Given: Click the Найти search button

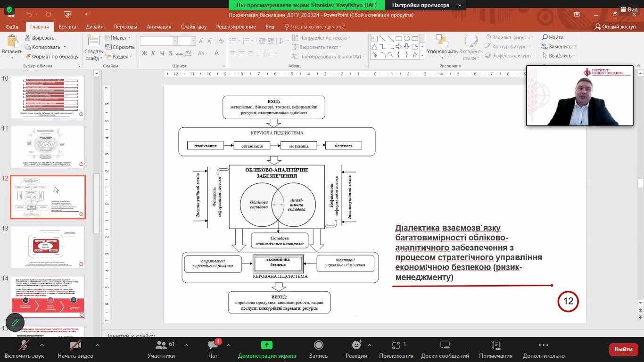Looking at the screenshot, I should [553, 37].
